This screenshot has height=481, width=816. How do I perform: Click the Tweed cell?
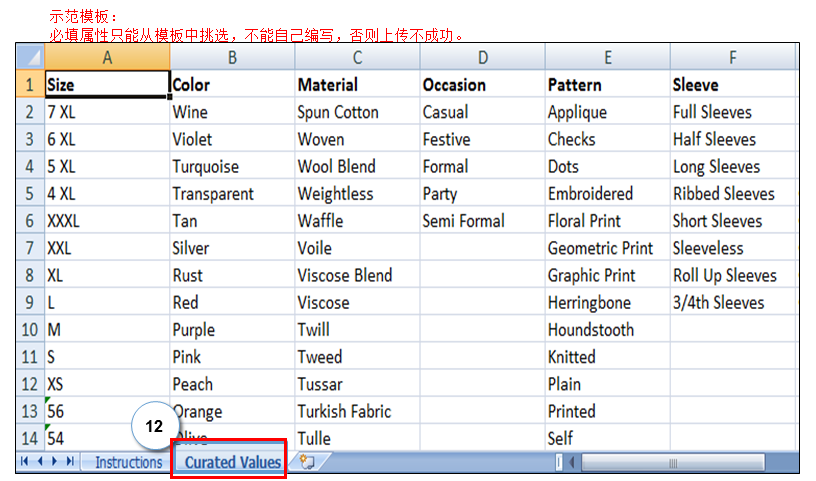tap(358, 357)
